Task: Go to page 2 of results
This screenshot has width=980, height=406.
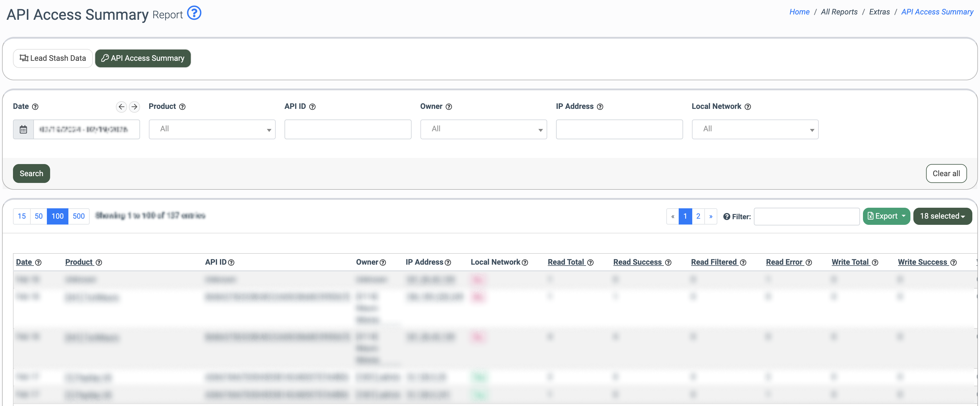Action: [698, 216]
